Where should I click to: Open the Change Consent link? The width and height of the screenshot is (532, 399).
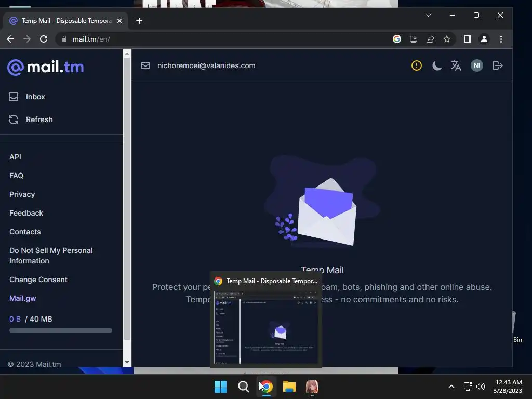tap(38, 280)
